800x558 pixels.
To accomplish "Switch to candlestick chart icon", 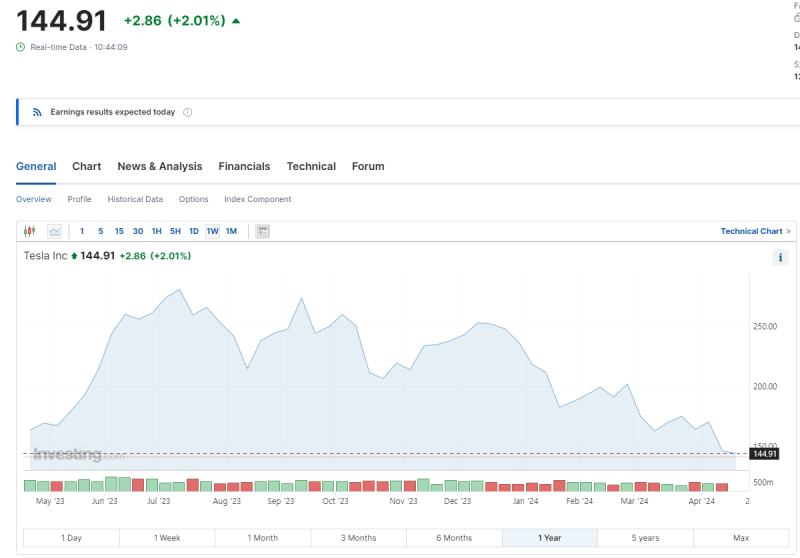I will tap(30, 231).
